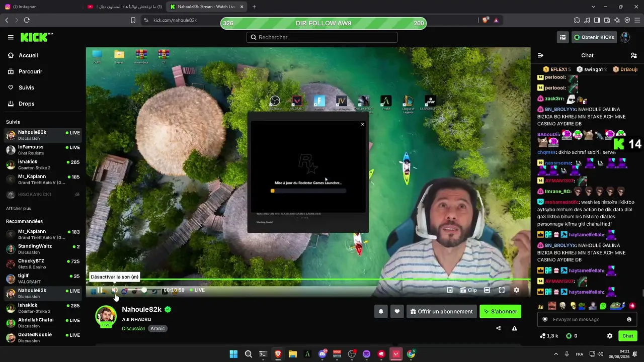Select the Arabic language tag
This screenshot has height=362, width=644.
click(158, 329)
